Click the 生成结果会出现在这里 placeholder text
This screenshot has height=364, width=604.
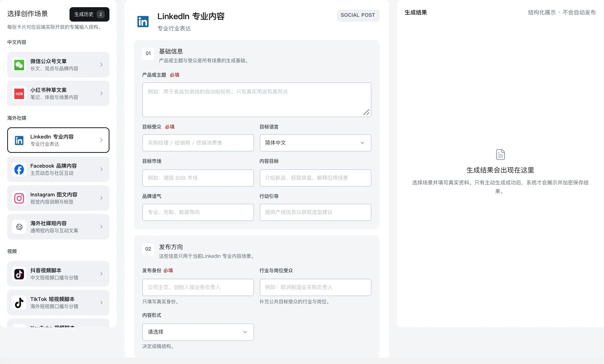click(x=500, y=170)
